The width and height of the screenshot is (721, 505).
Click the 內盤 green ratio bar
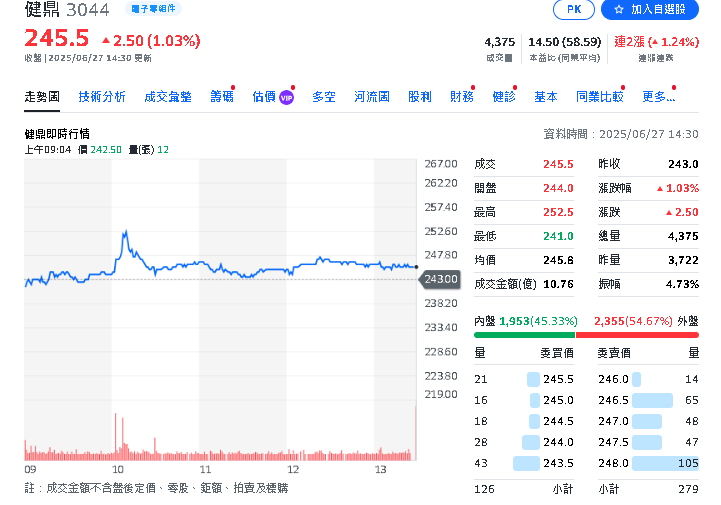click(525, 335)
